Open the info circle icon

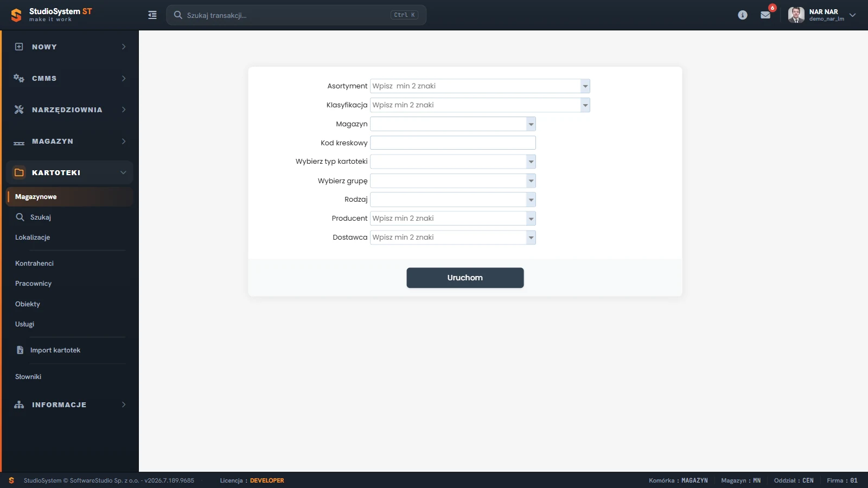[x=743, y=15]
